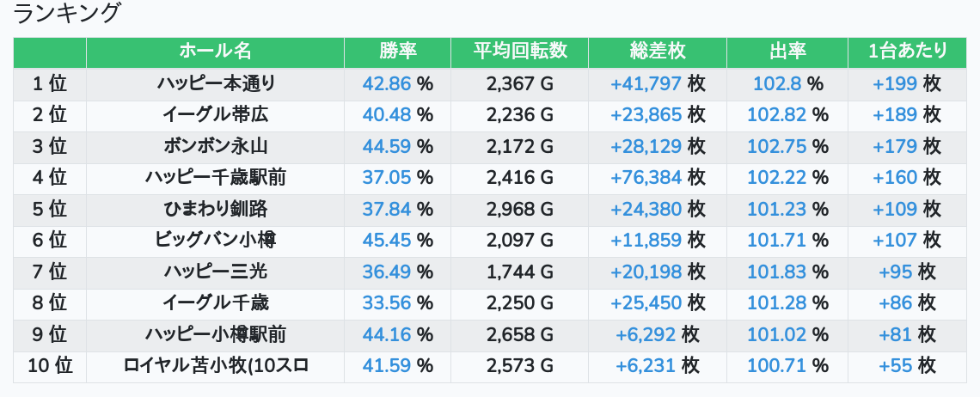Click the ランキング heading
Screen dimensions: 980x397
[x=68, y=14]
